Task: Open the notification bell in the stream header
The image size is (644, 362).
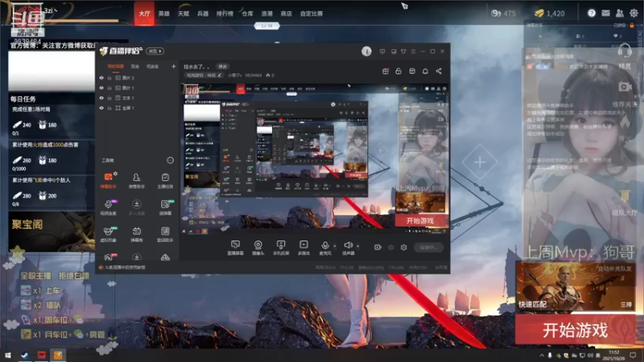Action: tap(425, 71)
